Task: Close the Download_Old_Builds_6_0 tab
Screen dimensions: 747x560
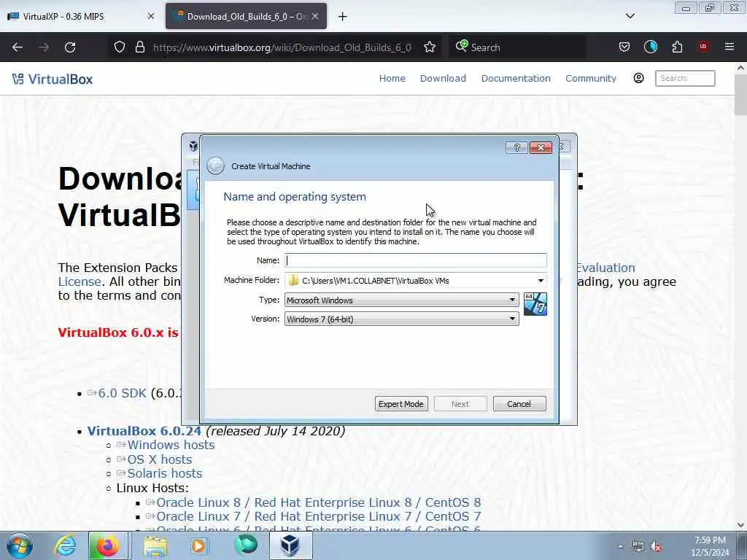Action: (315, 16)
